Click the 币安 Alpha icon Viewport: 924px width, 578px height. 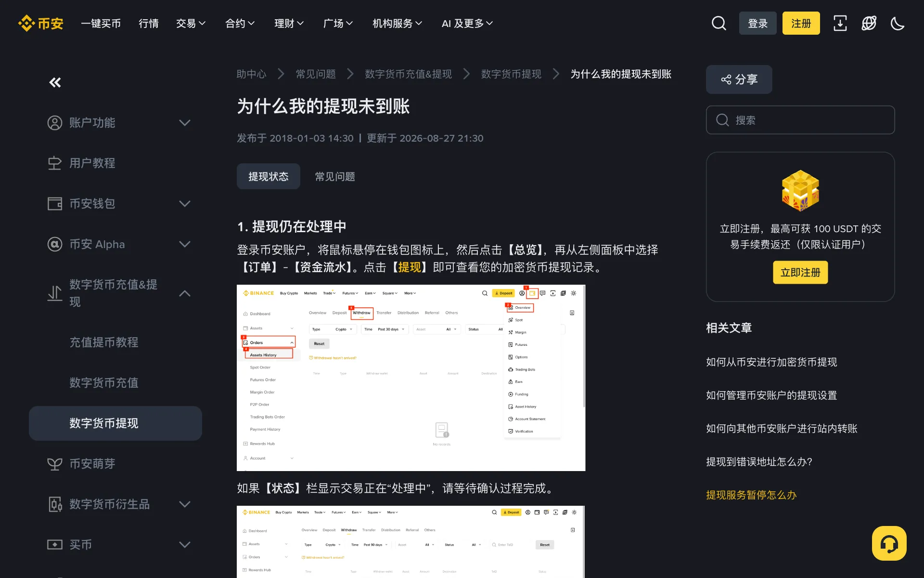point(55,244)
